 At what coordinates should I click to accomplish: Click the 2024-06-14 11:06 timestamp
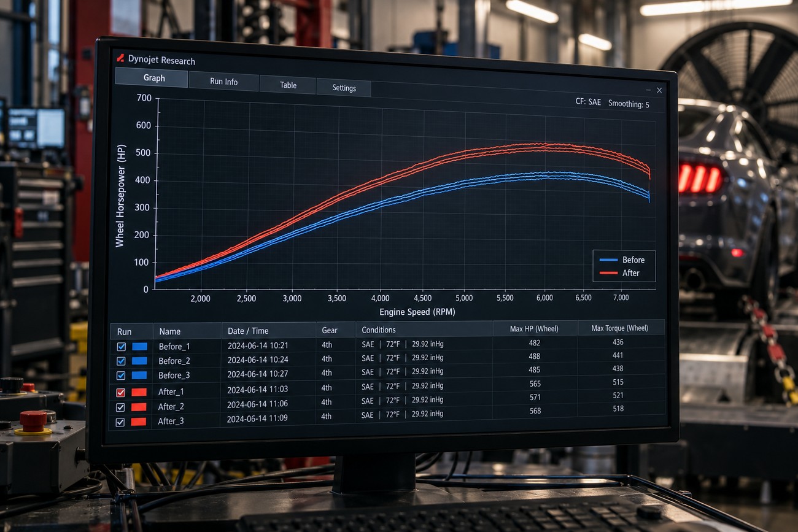(x=257, y=404)
